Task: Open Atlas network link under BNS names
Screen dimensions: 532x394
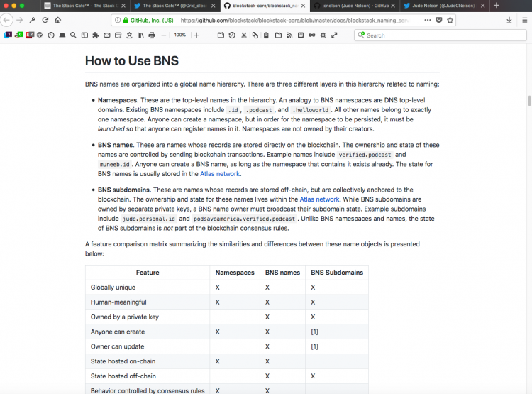Action: (x=220, y=174)
